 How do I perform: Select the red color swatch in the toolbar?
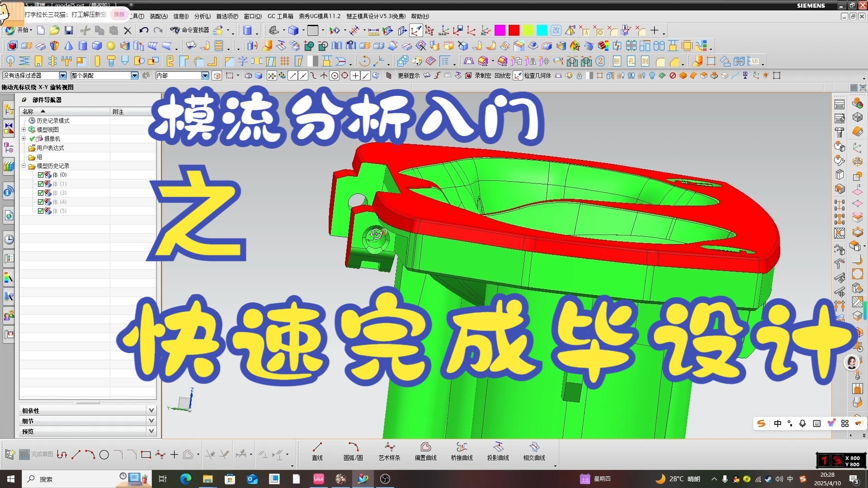(514, 30)
